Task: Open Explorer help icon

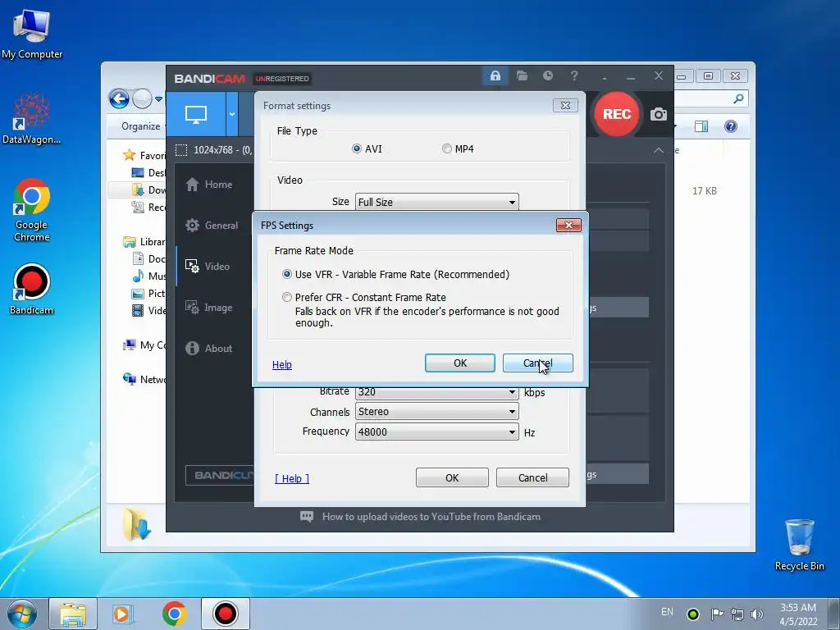Action: coord(730,126)
